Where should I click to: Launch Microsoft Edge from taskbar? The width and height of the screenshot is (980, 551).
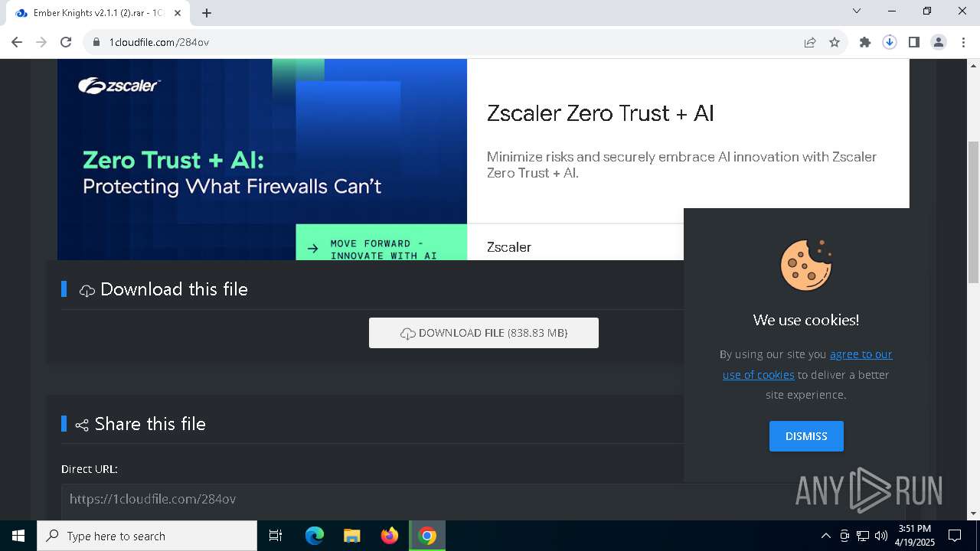coord(315,536)
